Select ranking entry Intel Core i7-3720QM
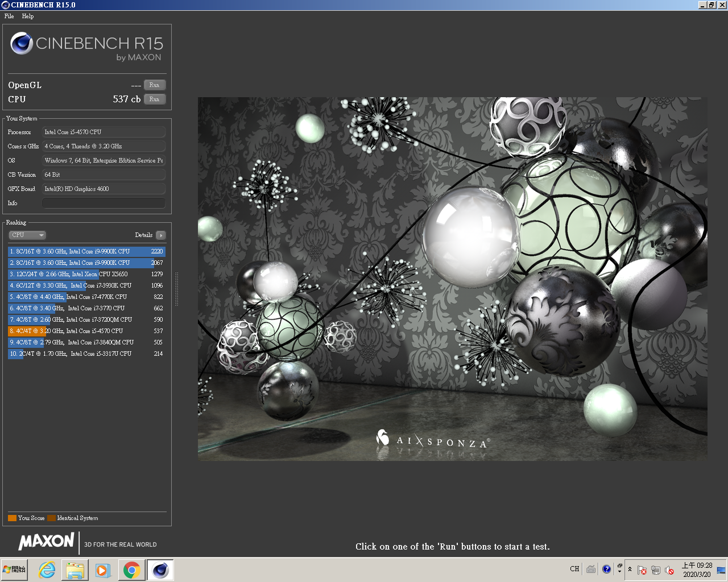This screenshot has height=582, width=728. tap(86, 319)
